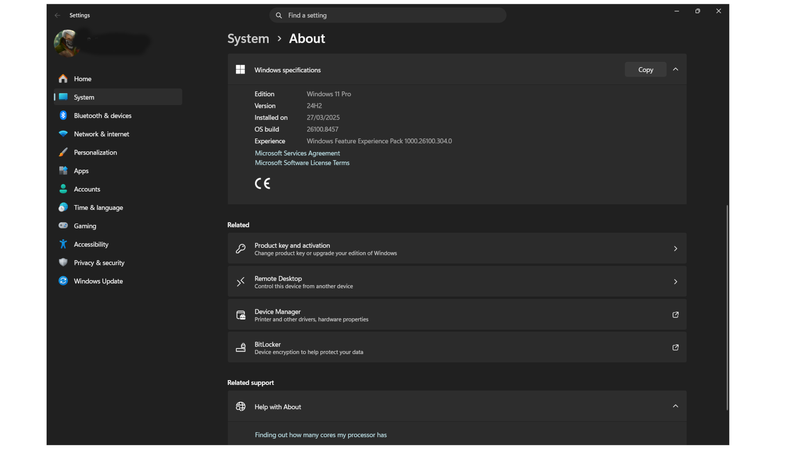This screenshot has height=450, width=800.
Task: Select the installed date 27/03/2025
Action: tap(323, 117)
